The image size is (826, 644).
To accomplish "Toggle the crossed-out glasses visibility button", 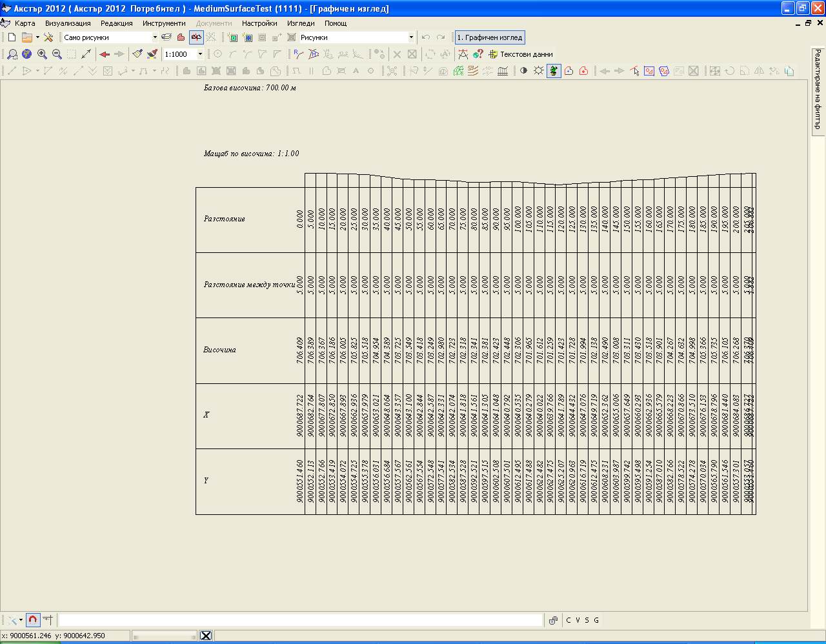I will [196, 37].
